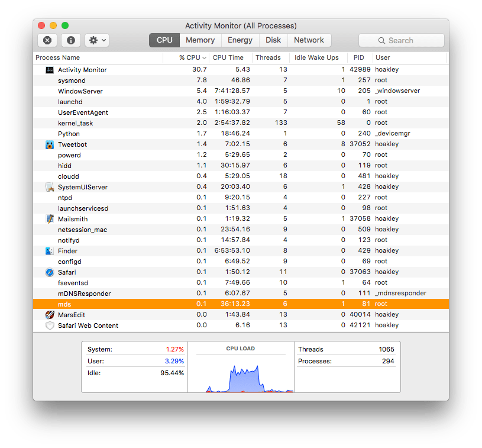482x448 pixels.
Task: Select the Energy tab
Action: 240,40
